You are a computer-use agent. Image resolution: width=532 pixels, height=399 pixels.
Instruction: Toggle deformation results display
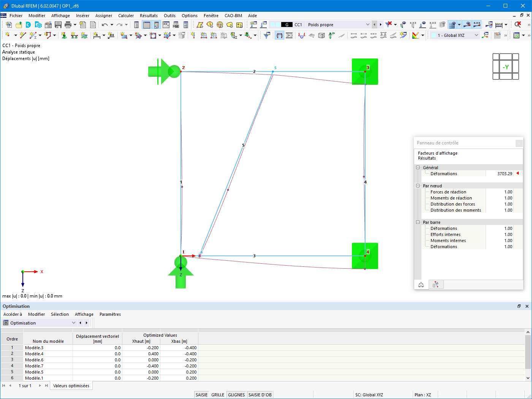coord(279,35)
